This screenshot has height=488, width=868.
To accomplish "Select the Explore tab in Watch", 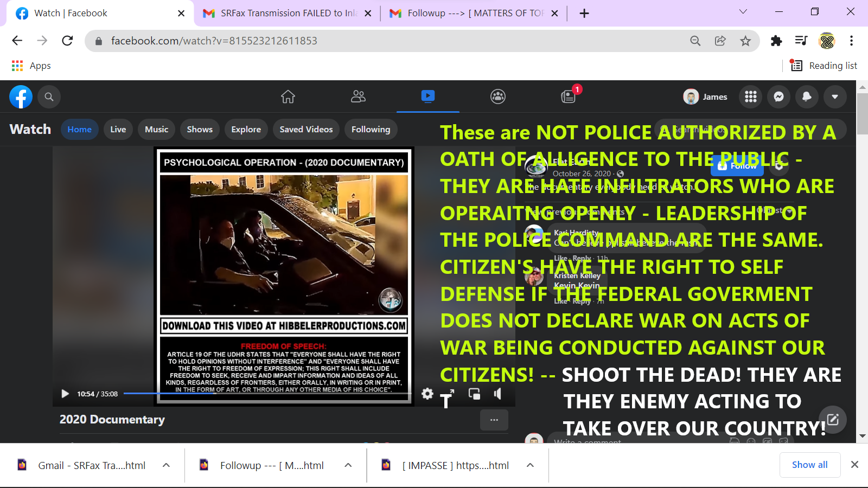I will (x=246, y=130).
